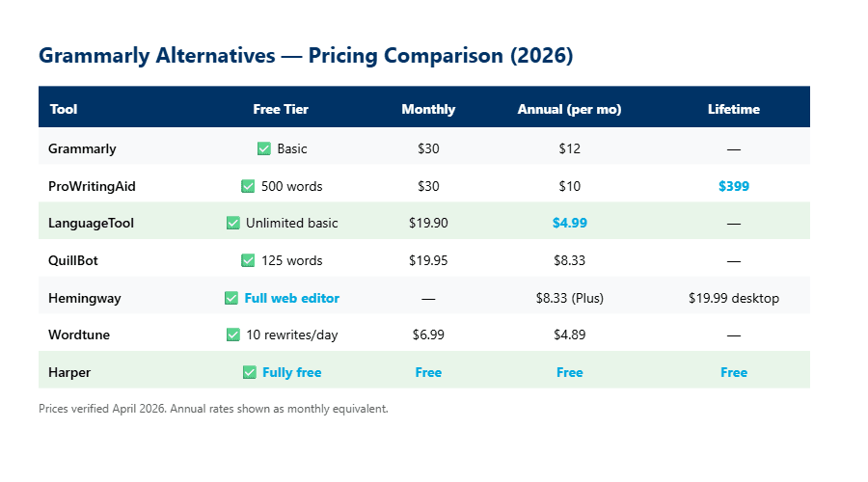Click the 'Lifetime' column header
The width and height of the screenshot is (868, 482).
click(x=733, y=109)
